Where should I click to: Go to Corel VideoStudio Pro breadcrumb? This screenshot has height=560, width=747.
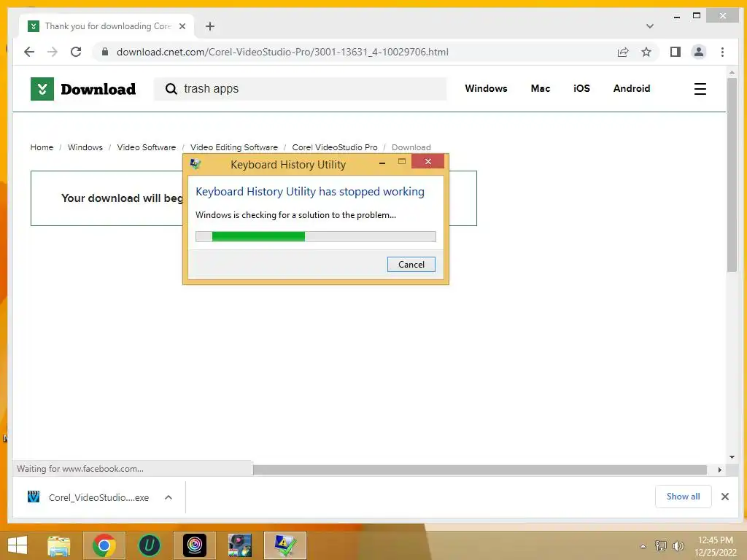click(334, 147)
